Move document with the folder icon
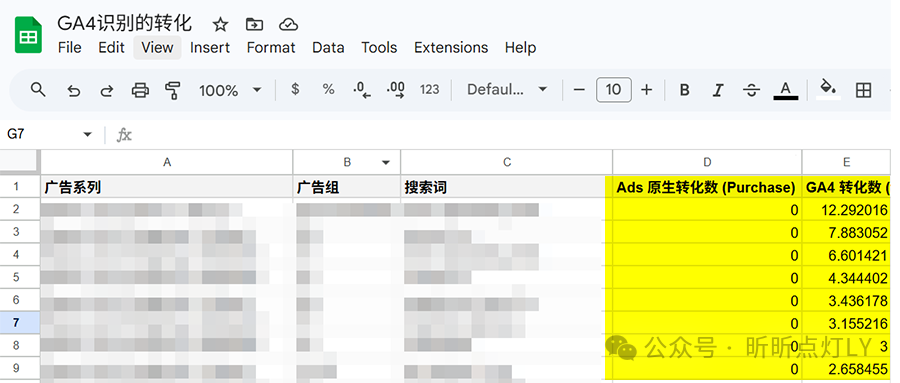Viewport: 900px width, 383px height. point(254,24)
